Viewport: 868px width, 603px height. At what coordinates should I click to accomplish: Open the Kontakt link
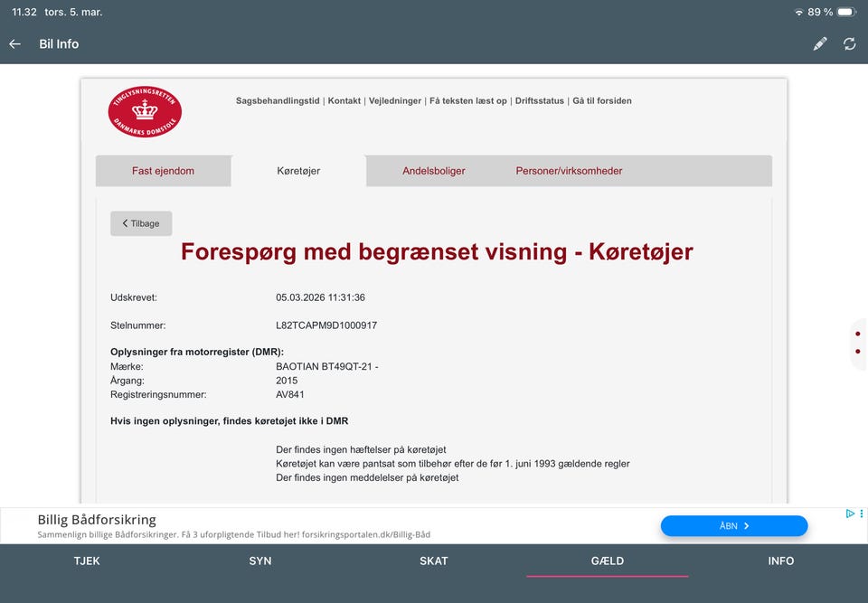click(x=344, y=100)
